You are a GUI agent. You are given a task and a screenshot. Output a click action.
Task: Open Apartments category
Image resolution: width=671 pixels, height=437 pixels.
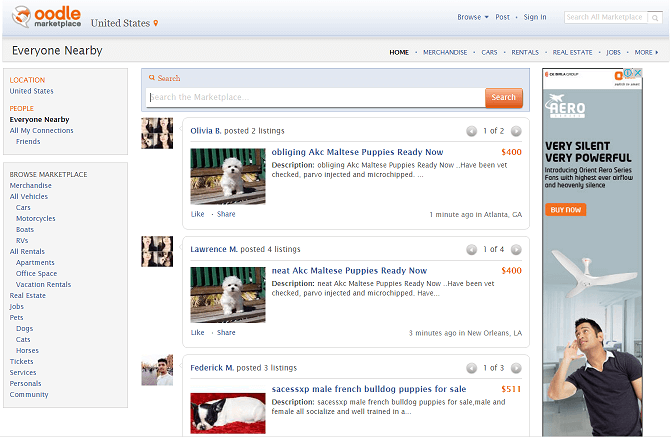(x=35, y=262)
